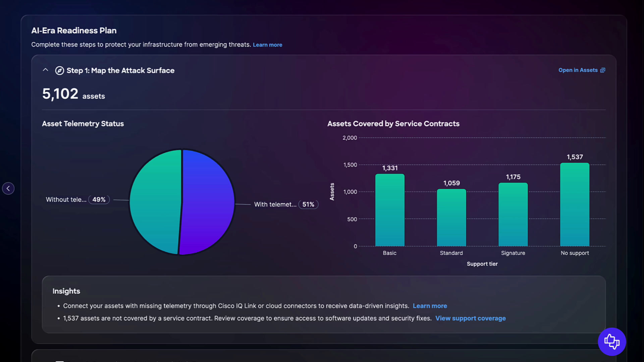
Task: Click the Standard axis label
Action: click(x=451, y=253)
